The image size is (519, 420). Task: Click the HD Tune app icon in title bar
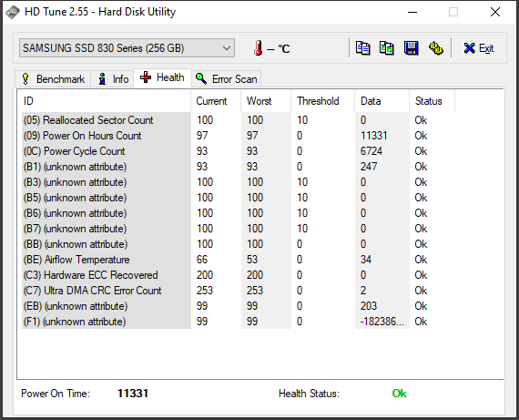[x=13, y=12]
